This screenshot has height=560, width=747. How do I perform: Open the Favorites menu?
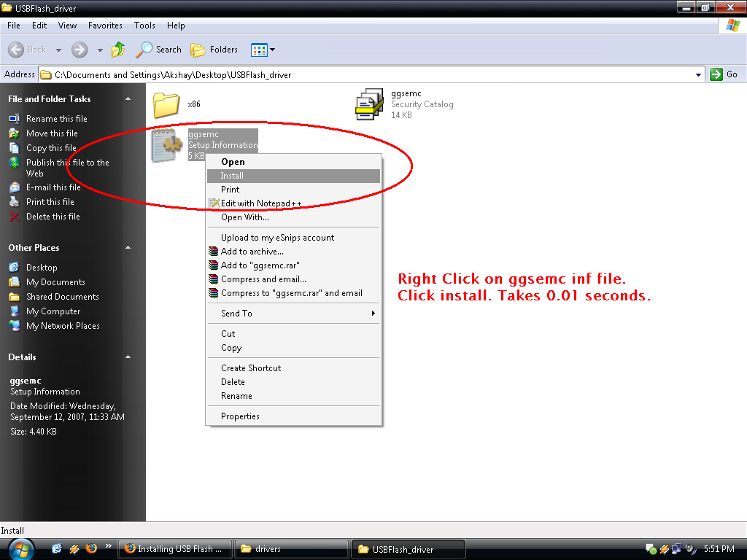click(x=105, y=26)
